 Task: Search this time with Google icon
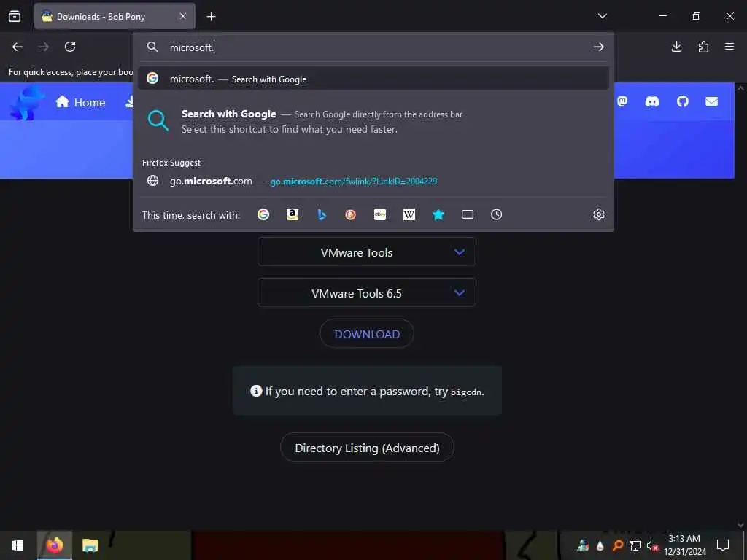pyautogui.click(x=263, y=215)
